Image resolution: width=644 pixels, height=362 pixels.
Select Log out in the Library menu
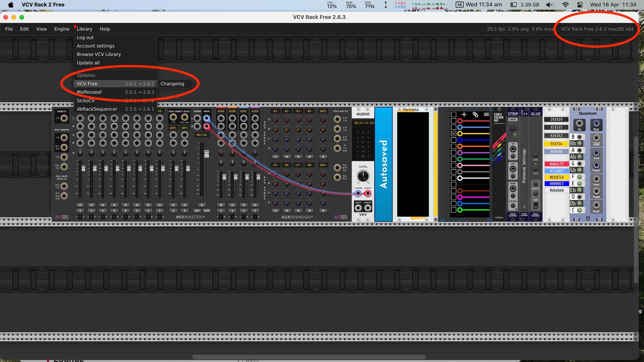115,38
